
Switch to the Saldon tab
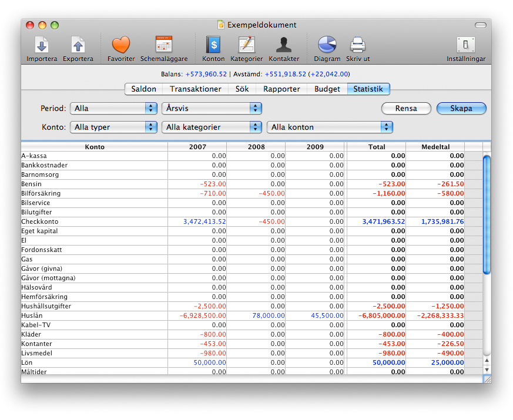click(x=143, y=89)
